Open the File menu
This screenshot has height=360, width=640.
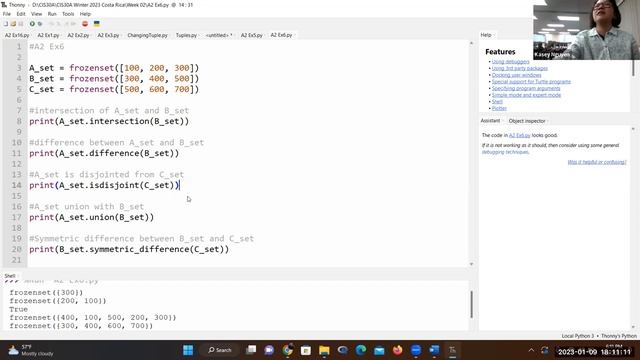tap(7, 14)
